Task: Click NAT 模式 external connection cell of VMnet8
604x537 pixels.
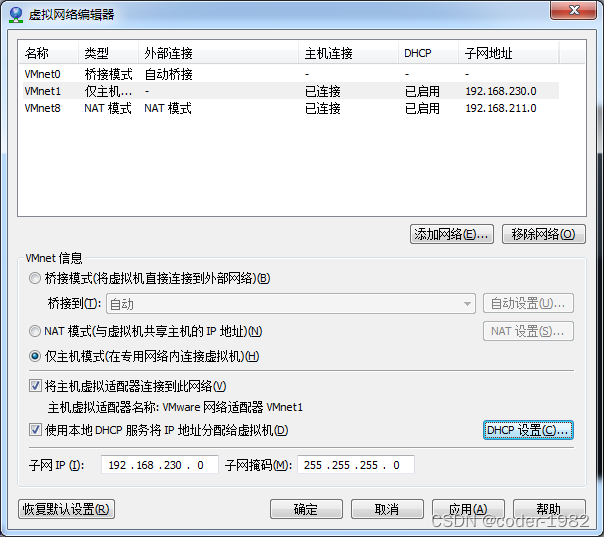Action: click(x=168, y=108)
